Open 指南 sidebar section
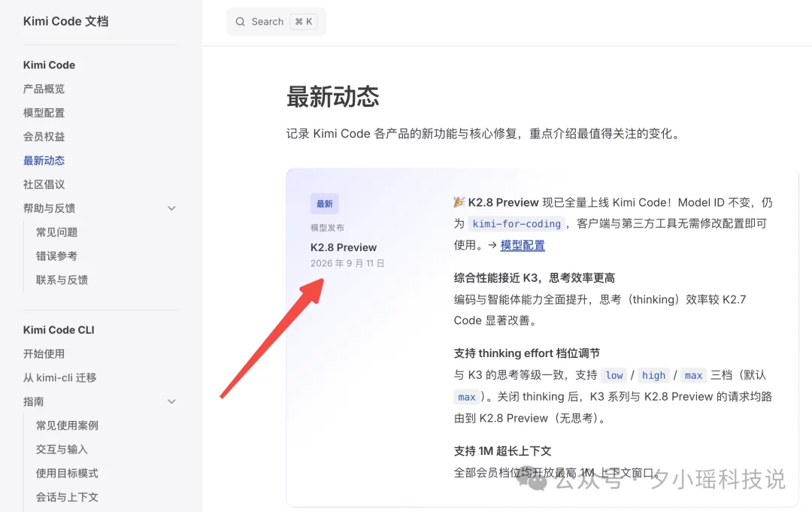 click(x=33, y=401)
